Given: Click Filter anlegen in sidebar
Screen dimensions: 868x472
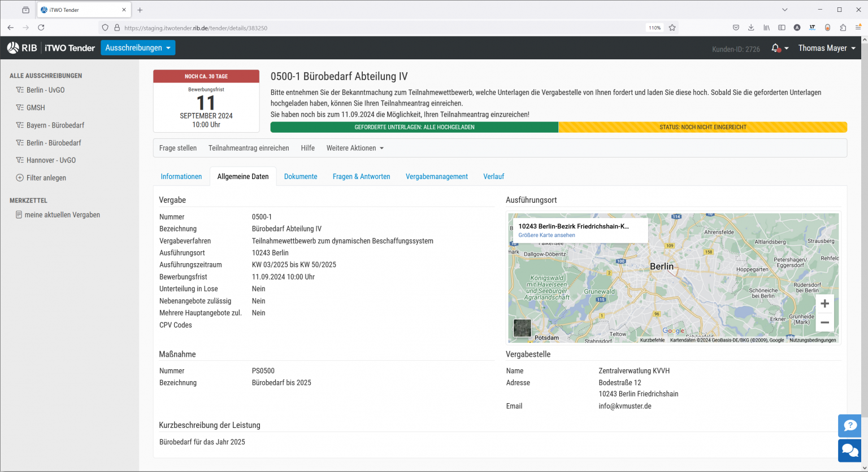Looking at the screenshot, I should point(46,178).
